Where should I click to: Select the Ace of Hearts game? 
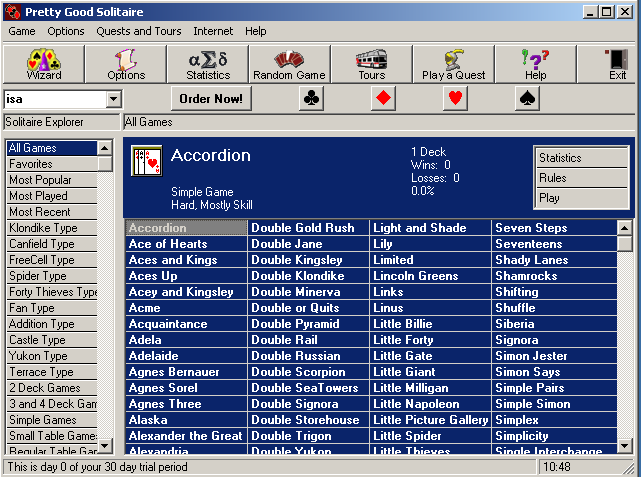[x=186, y=244]
